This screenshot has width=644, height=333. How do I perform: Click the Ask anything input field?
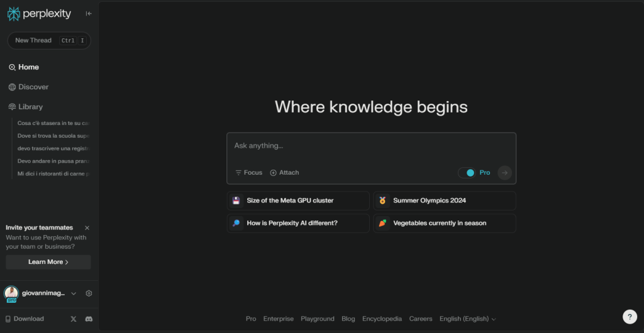371,146
